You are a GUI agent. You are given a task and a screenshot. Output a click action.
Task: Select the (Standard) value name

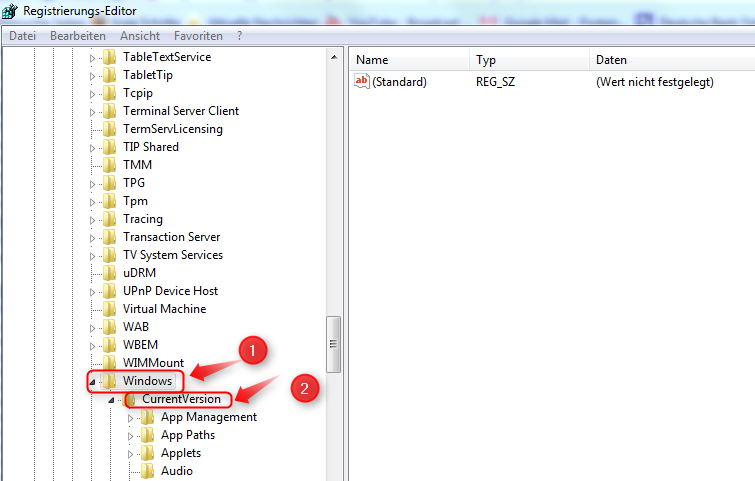399,82
